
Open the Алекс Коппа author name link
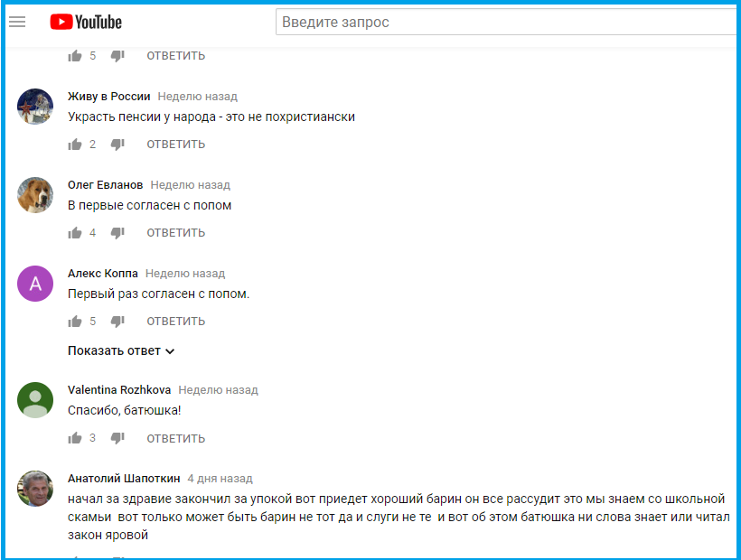click(x=102, y=274)
